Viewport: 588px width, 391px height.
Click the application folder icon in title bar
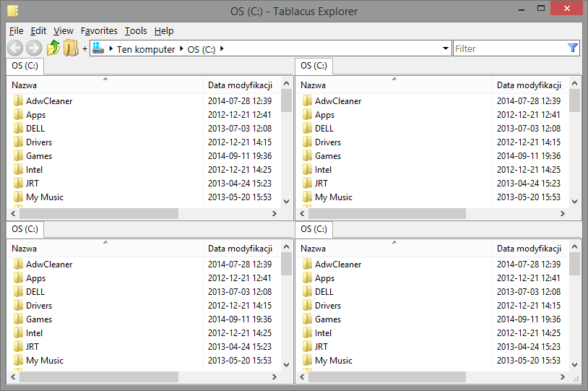pyautogui.click(x=12, y=11)
